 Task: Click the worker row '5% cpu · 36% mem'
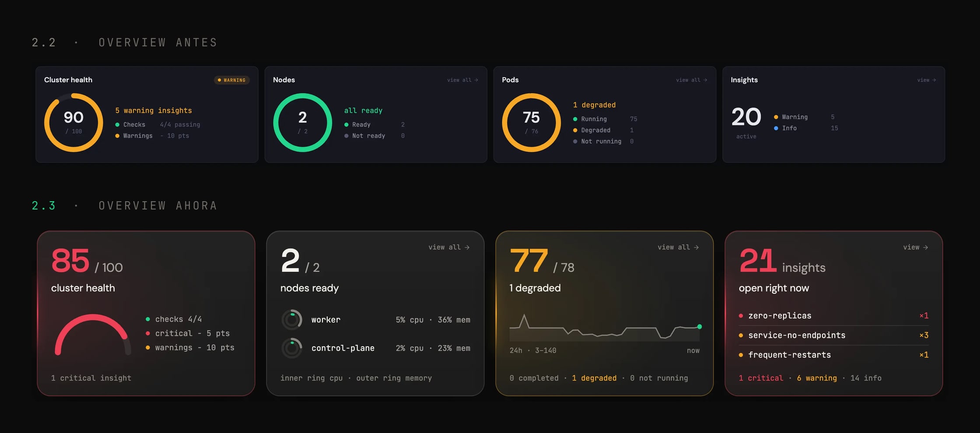[433, 320]
